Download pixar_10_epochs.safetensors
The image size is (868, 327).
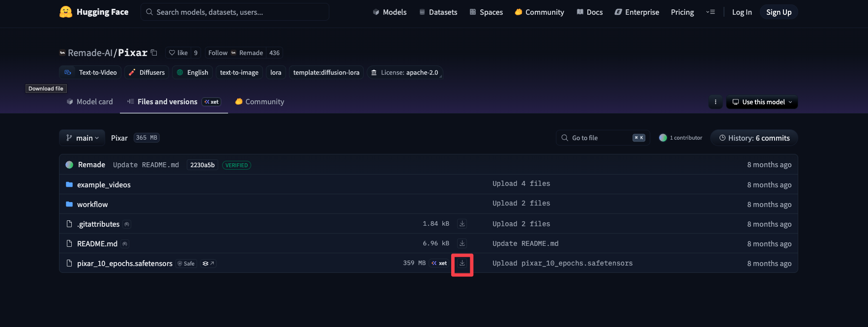(x=462, y=263)
